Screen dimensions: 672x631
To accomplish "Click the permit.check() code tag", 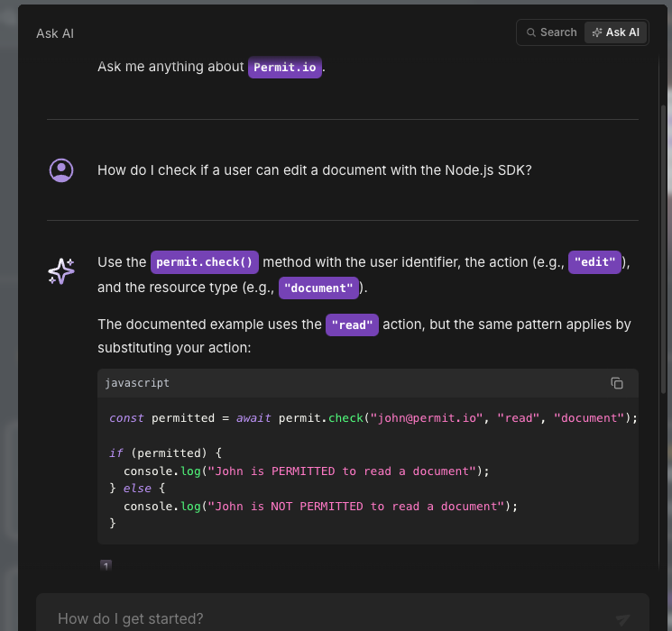I will click(x=205, y=262).
